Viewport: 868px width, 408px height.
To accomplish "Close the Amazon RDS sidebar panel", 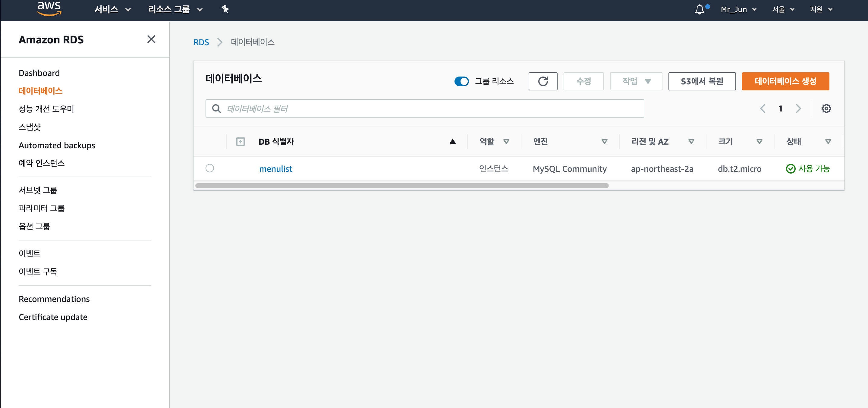I will 151,39.
